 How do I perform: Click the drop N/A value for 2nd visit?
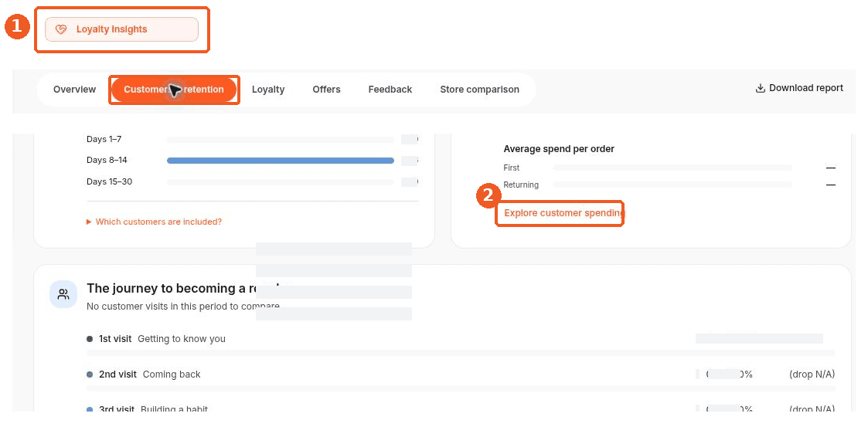[812, 374]
